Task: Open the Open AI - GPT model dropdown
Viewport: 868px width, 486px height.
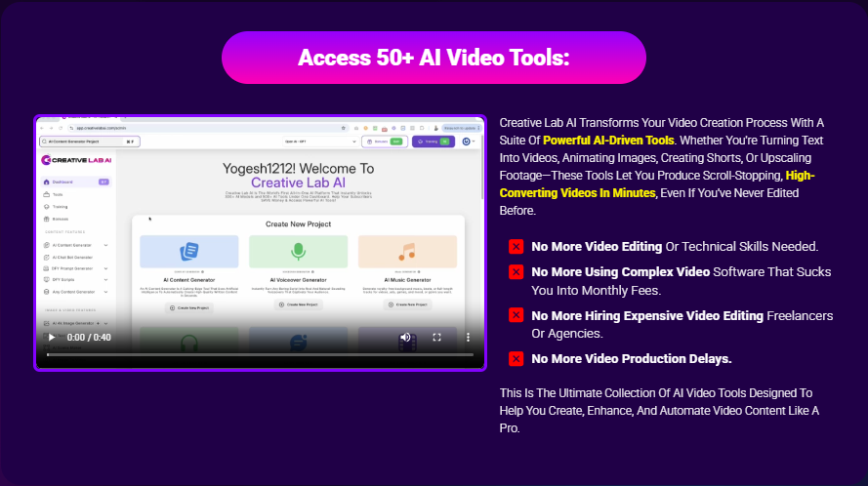Action: [x=320, y=142]
